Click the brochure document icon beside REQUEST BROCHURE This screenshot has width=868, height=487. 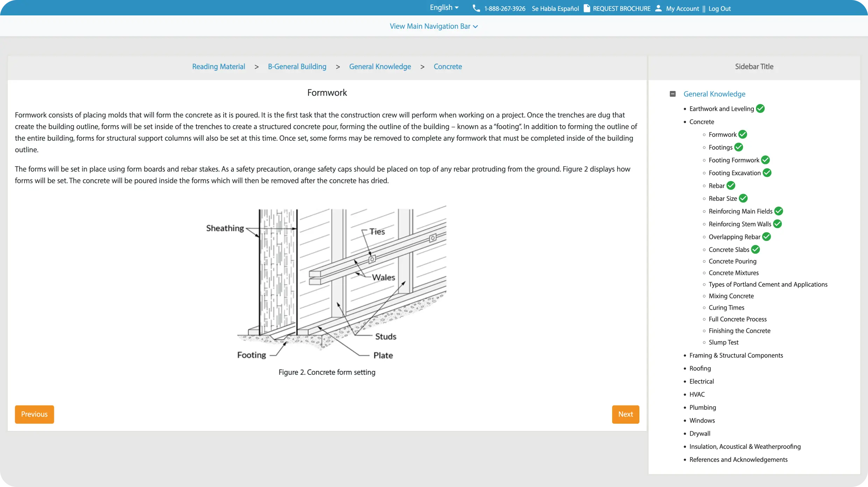(586, 8)
